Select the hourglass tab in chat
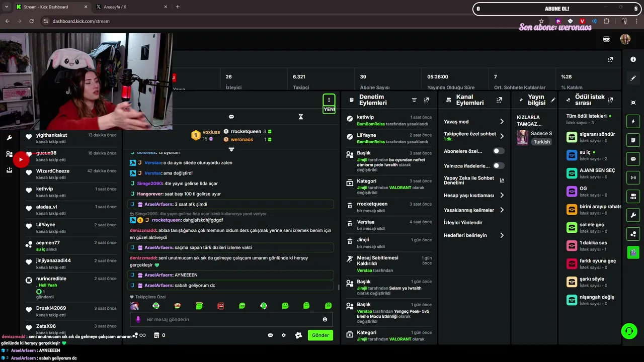 [x=301, y=117]
